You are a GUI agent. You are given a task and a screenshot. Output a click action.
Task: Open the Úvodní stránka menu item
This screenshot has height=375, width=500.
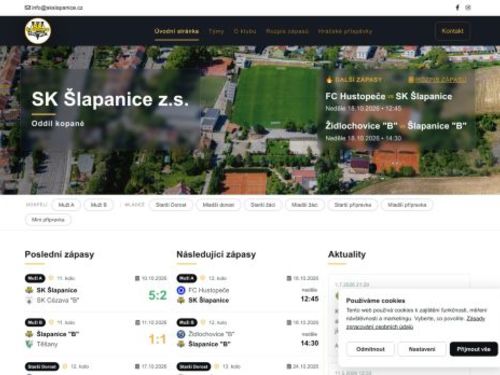177,31
